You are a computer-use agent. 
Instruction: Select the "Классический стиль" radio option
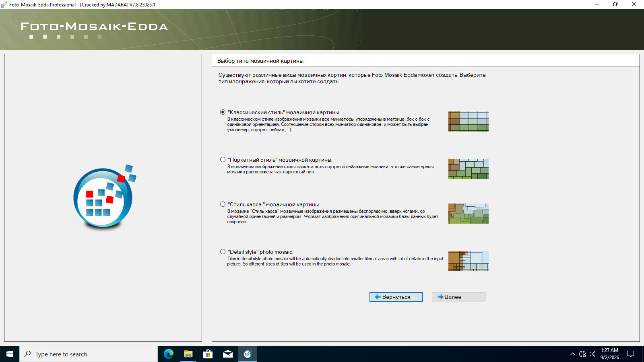223,112
